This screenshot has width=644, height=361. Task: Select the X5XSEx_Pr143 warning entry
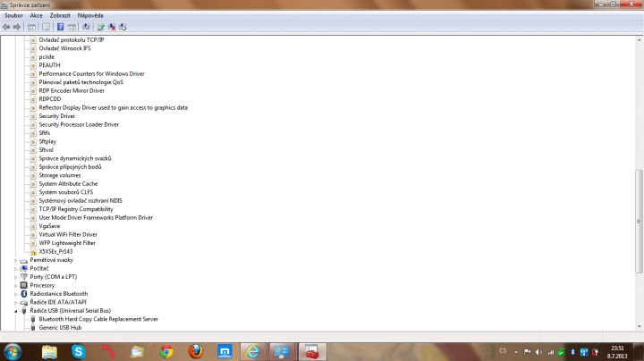coord(55,251)
